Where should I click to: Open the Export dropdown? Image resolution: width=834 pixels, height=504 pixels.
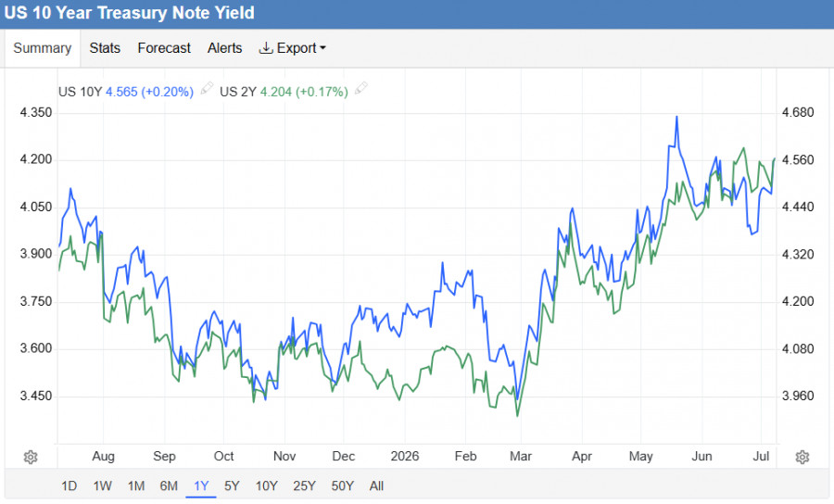(292, 48)
